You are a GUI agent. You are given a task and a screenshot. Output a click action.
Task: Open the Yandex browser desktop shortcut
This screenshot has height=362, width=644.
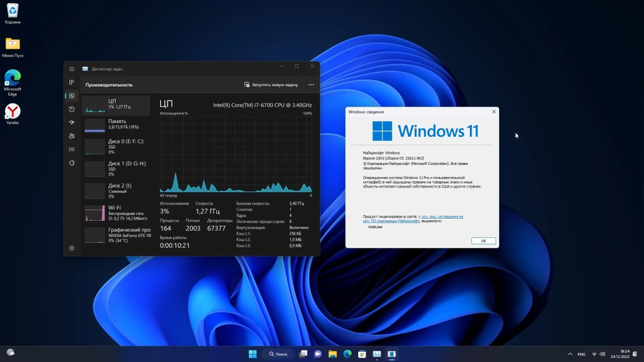tap(13, 114)
